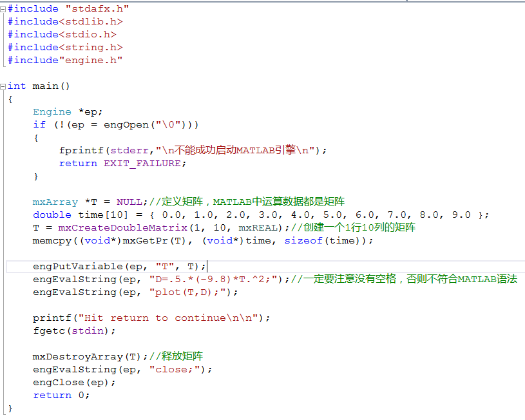
Task: Click the mxArray type declaration
Action: 55,202
